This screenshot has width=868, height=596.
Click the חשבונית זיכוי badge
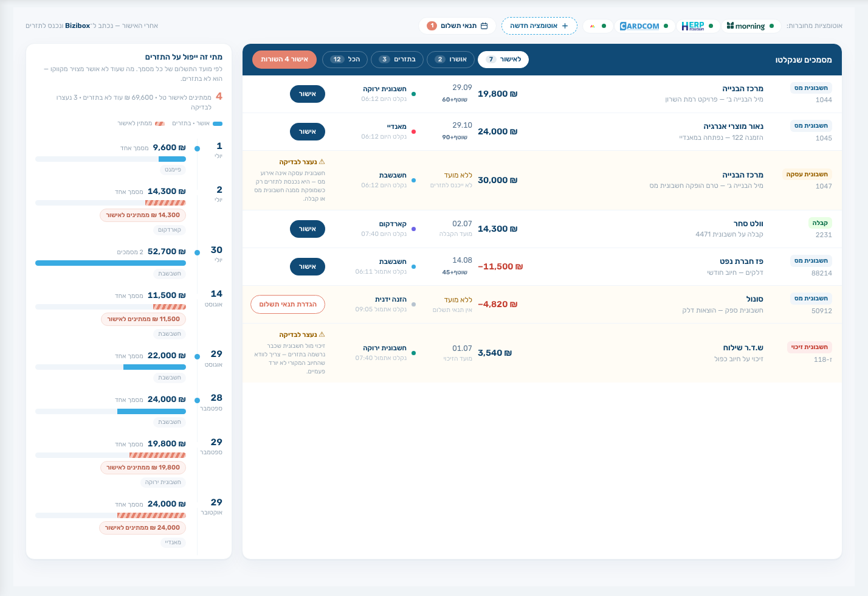[810, 347]
